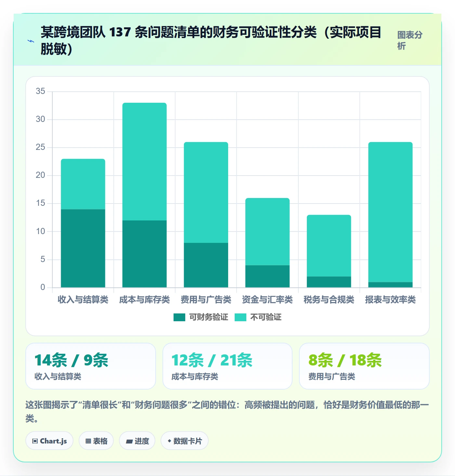Click the light segment of 成本与库存类 bar
Image resolution: width=455 pixels, height=476 pixels.
[x=145, y=162]
